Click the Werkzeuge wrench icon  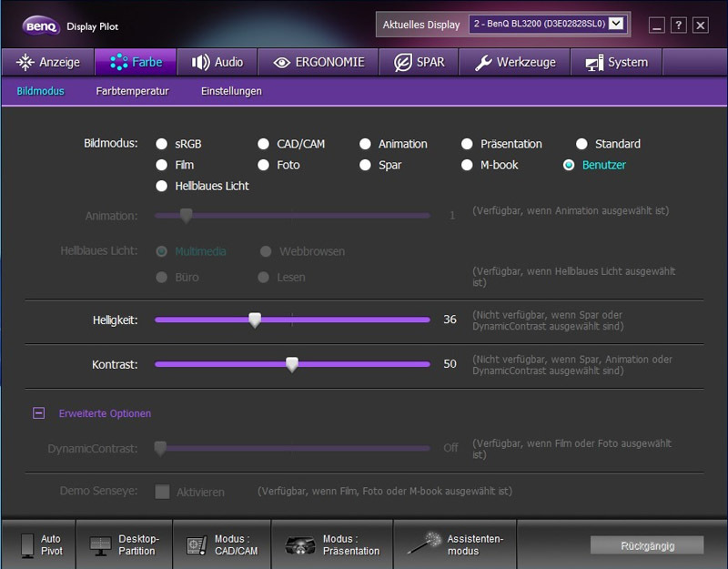pos(483,62)
